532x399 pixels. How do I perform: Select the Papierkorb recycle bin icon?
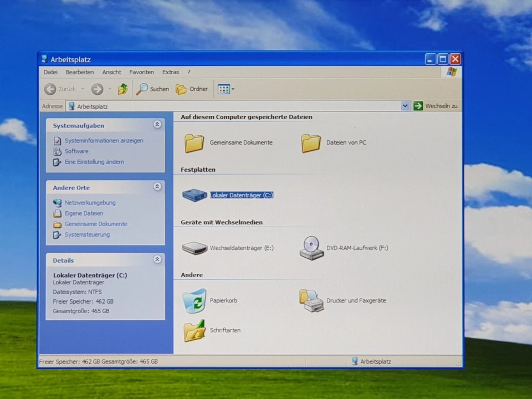point(195,301)
